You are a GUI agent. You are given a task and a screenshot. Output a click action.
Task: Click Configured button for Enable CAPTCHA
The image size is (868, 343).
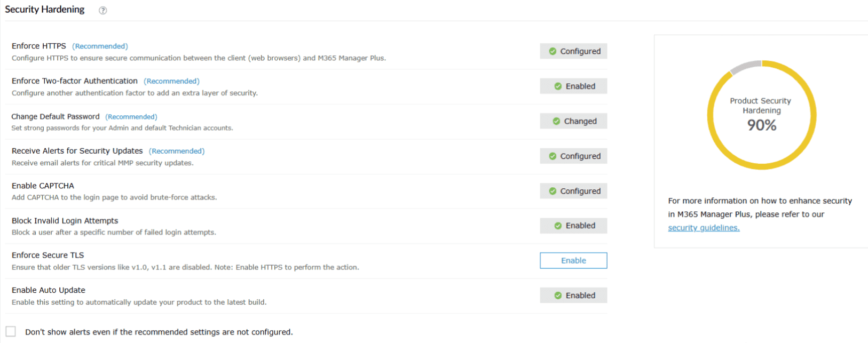point(573,191)
